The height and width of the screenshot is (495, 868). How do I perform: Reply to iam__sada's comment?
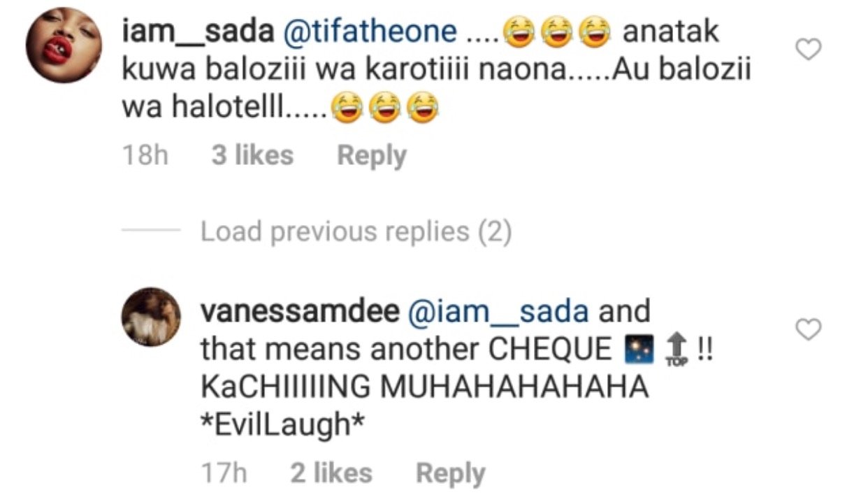(371, 156)
